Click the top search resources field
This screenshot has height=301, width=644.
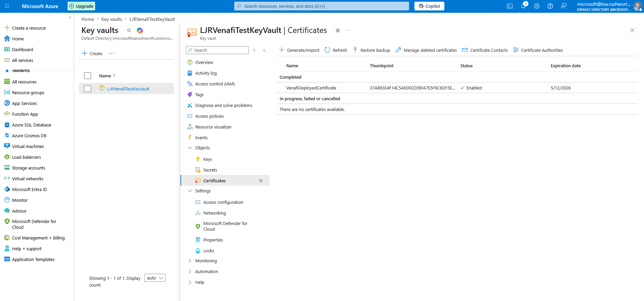click(x=322, y=6)
